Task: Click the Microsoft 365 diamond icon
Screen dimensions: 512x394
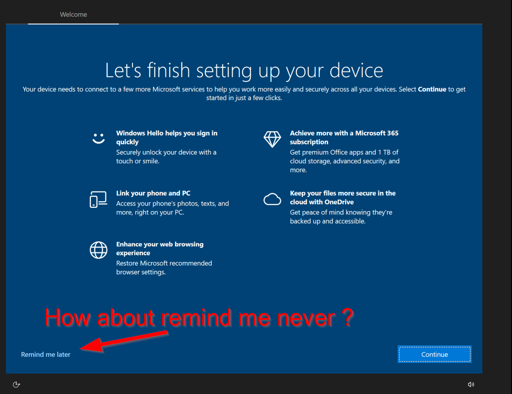Action: 272,139
